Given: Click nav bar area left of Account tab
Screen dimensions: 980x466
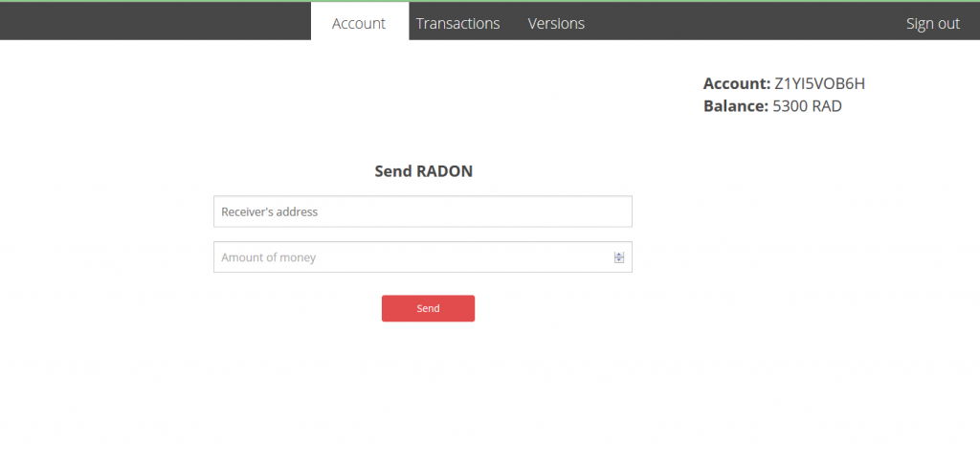Looking at the screenshot, I should [153, 23].
